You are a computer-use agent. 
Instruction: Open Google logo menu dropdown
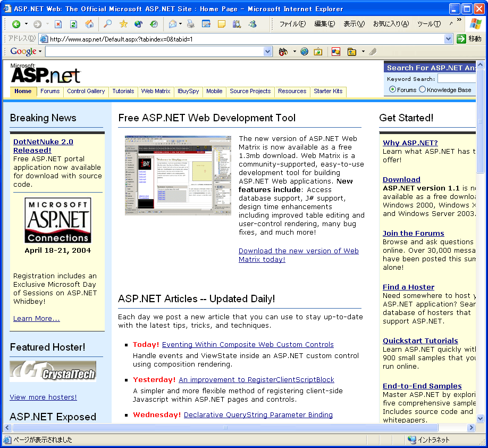[x=40, y=52]
